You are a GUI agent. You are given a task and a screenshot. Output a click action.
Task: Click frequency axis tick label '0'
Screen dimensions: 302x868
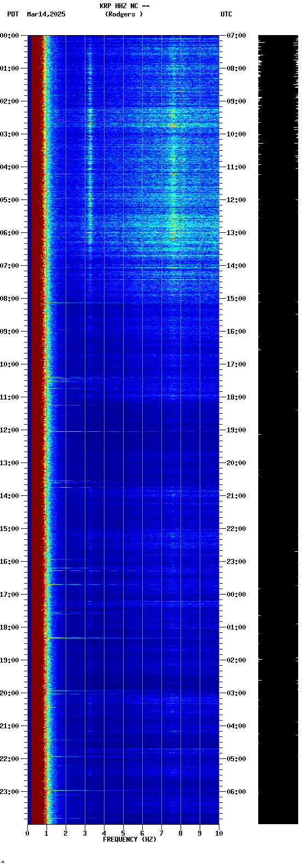pos(27,833)
